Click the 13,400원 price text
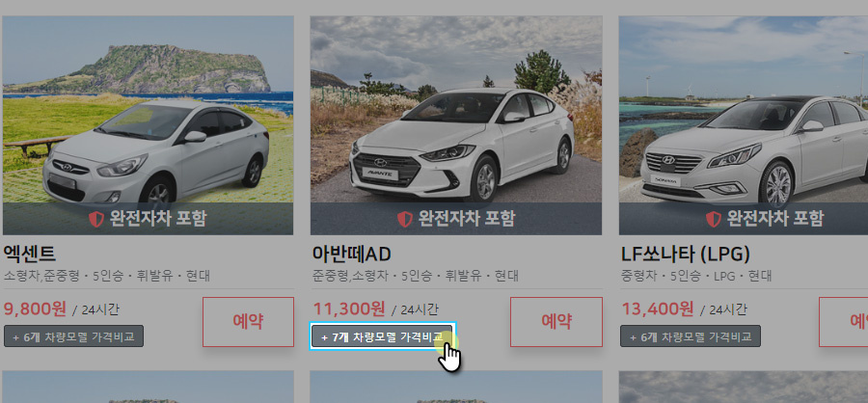This screenshot has height=403, width=868. pyautogui.click(x=658, y=309)
